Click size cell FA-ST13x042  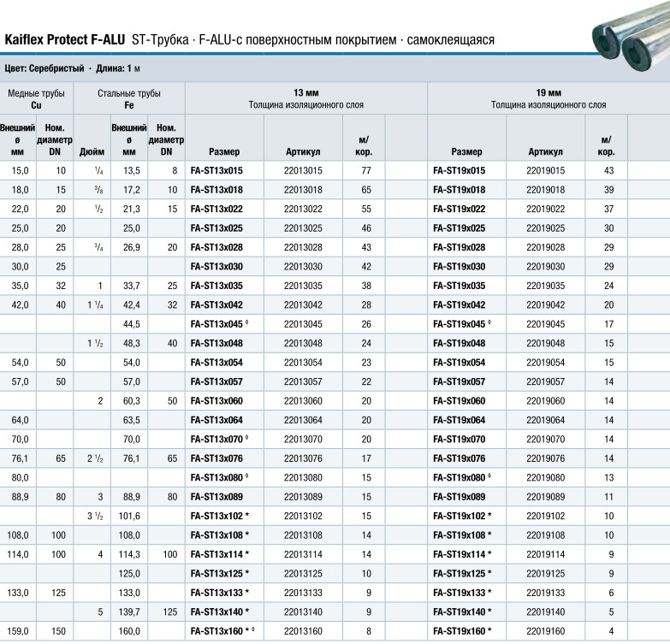216,305
